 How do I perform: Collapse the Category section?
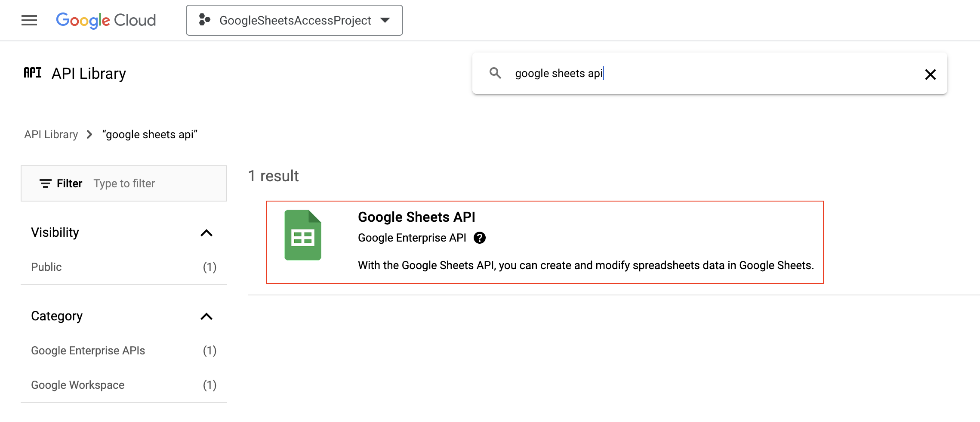[x=206, y=316]
